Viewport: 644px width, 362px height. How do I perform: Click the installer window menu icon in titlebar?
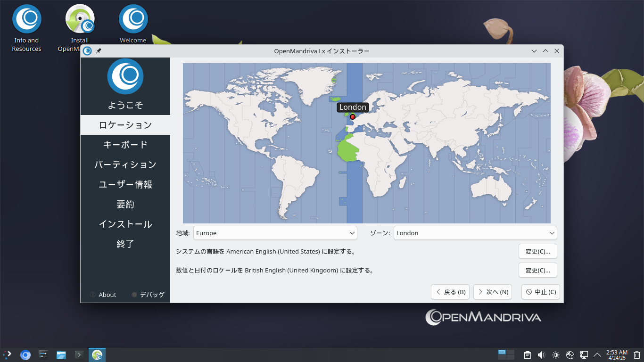(x=87, y=51)
